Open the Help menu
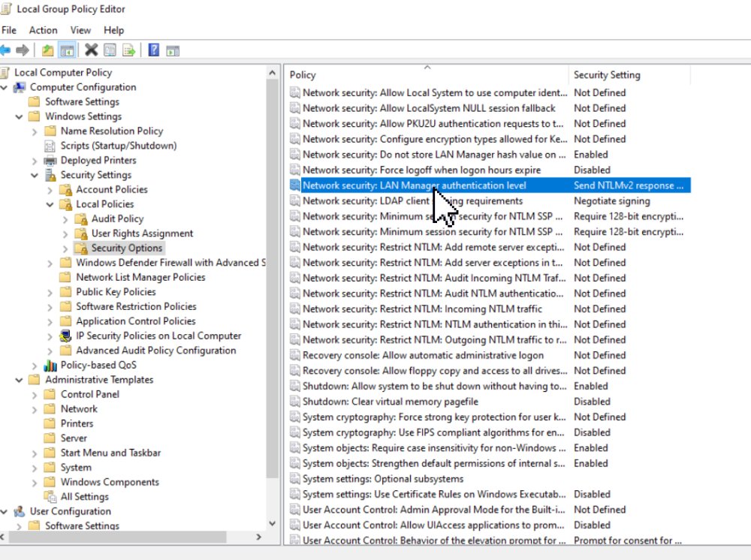The image size is (751, 560). click(x=113, y=30)
